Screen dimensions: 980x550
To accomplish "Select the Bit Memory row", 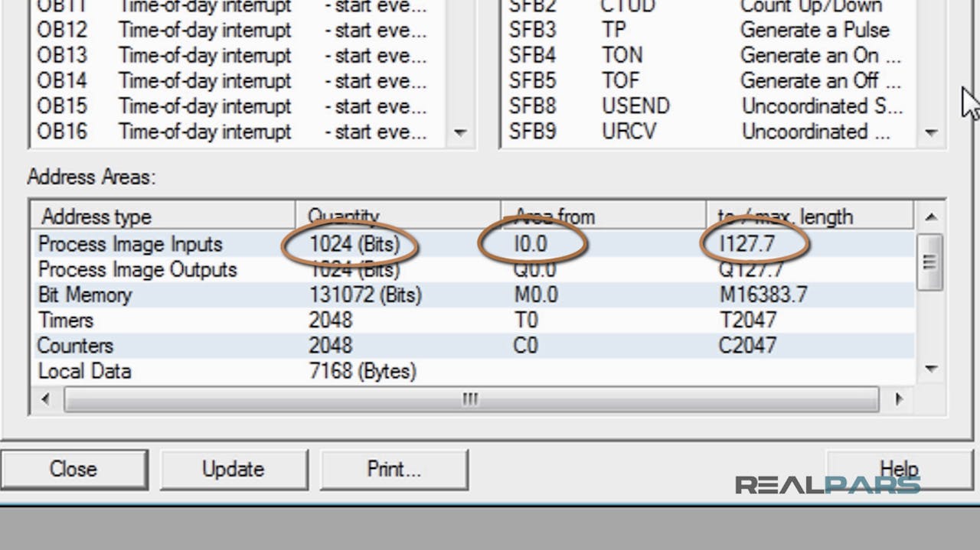I will click(x=85, y=295).
